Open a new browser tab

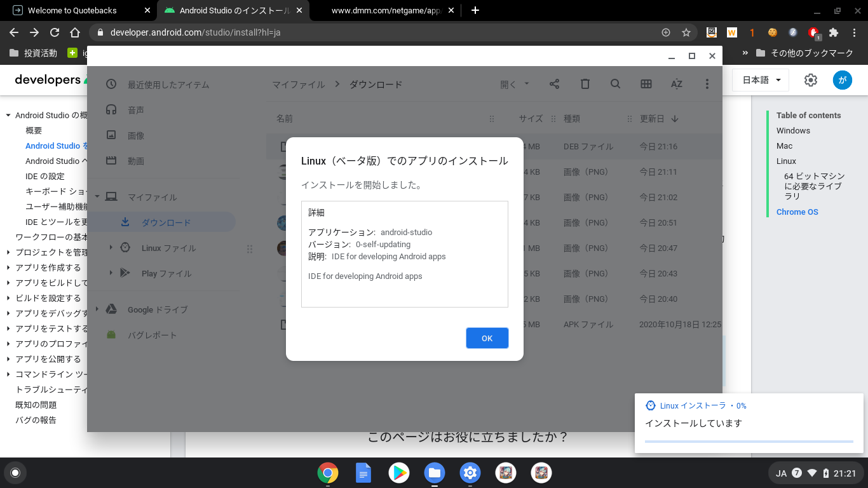(475, 10)
